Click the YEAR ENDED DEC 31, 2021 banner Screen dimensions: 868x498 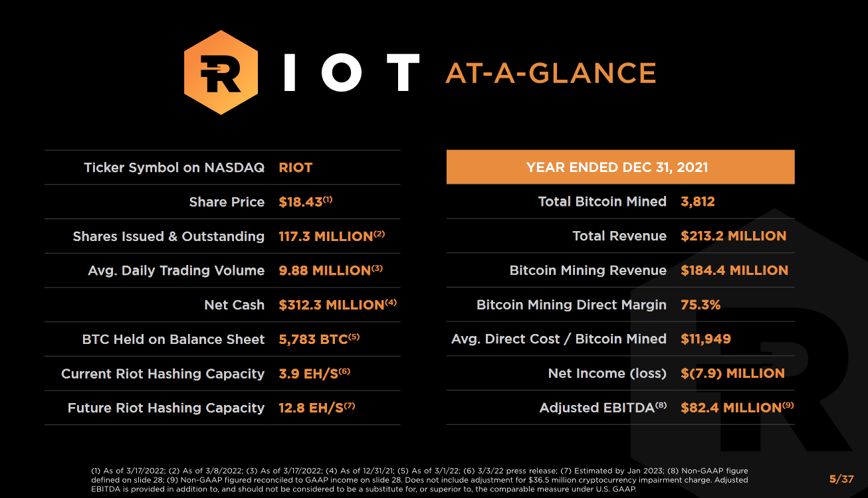[x=620, y=167]
